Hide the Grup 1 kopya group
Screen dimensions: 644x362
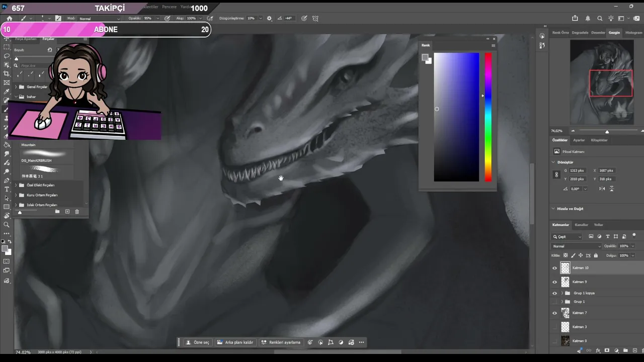tap(555, 293)
